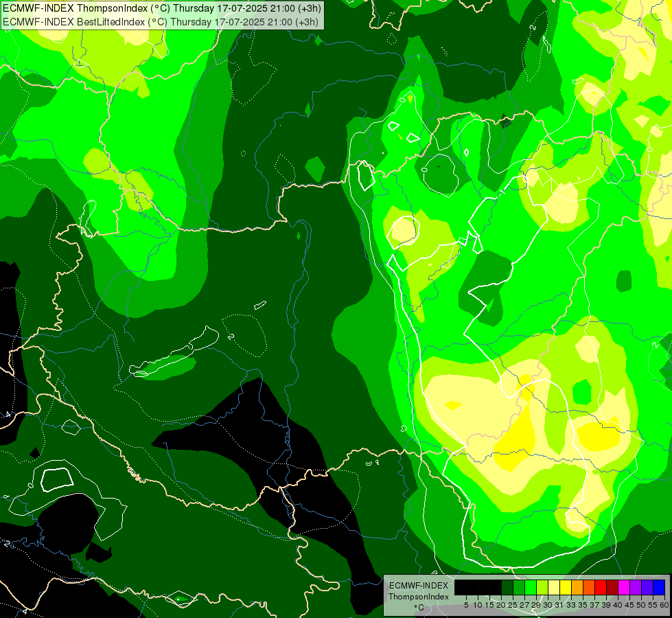Click the °C unit label in legend
The width and height of the screenshot is (672, 618).
(419, 608)
